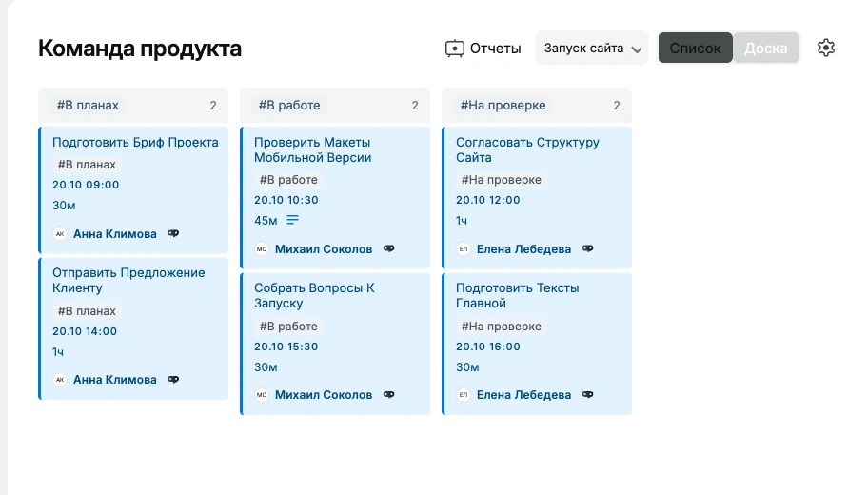Click #В планах tag on Подготовить Бриф Проекта card

87,165
